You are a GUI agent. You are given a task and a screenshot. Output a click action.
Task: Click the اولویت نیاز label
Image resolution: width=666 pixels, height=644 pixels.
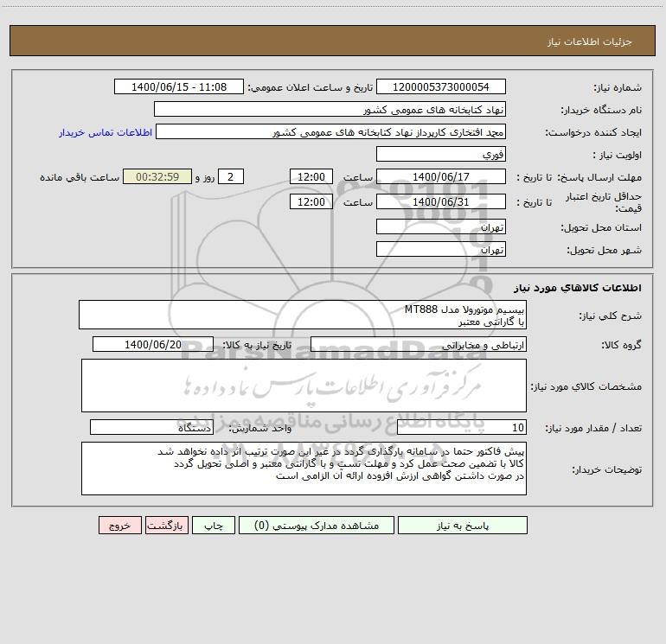pyautogui.click(x=618, y=155)
